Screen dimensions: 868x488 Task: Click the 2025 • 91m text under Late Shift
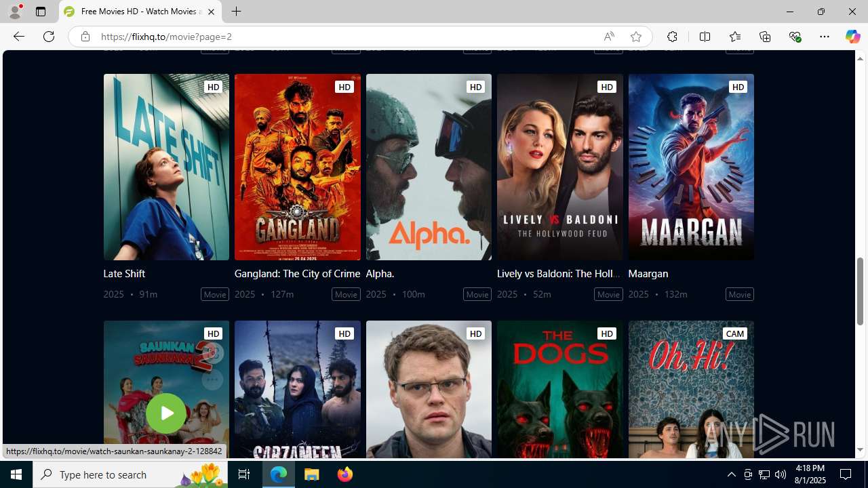click(130, 294)
